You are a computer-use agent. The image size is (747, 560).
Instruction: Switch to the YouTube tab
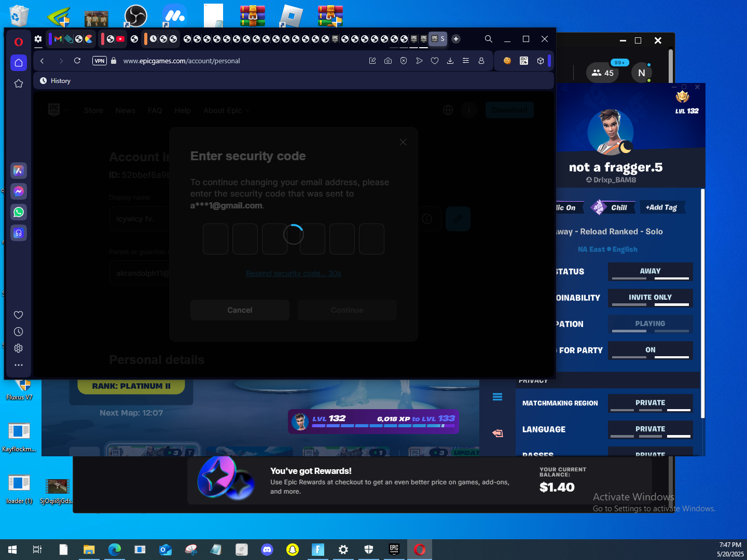click(120, 39)
